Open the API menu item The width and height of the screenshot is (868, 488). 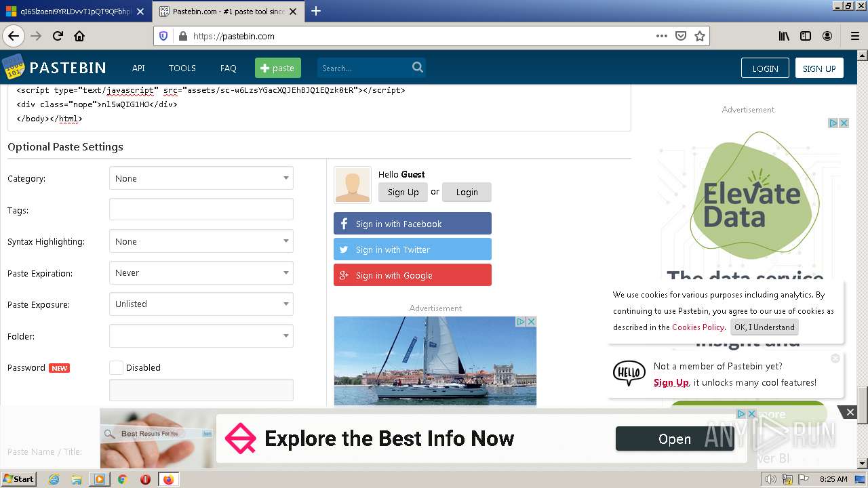(x=138, y=68)
